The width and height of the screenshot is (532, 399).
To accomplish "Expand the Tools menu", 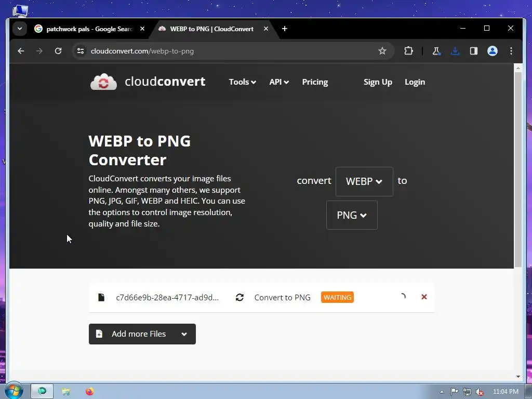I will pyautogui.click(x=242, y=82).
